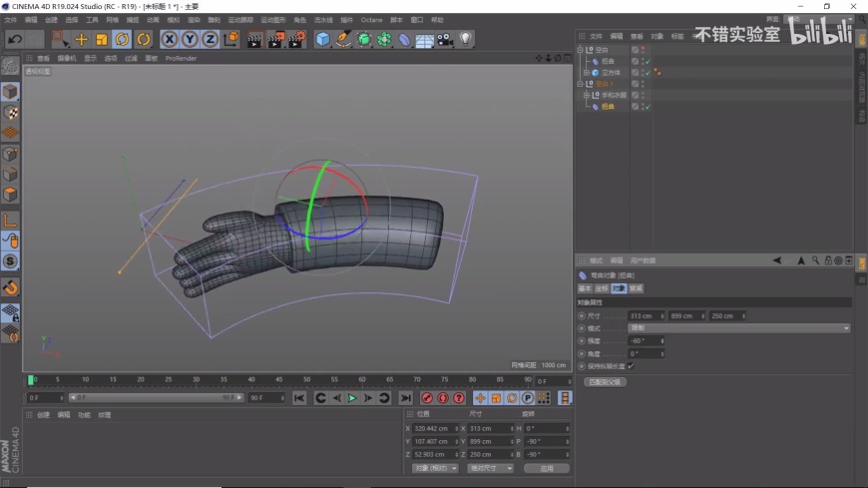Click the 应用 button in coordinates panel
Image resolution: width=868 pixels, height=488 pixels.
(x=546, y=468)
